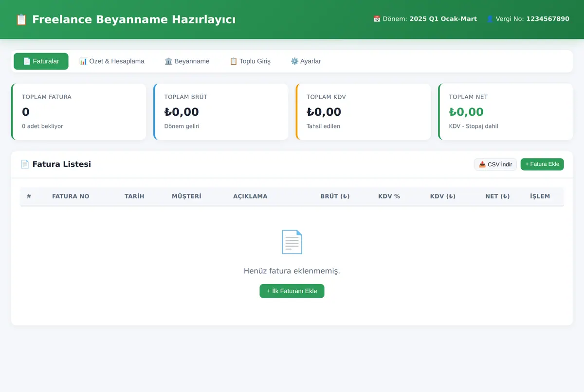Image resolution: width=584 pixels, height=392 pixels.
Task: Click the TOPLAM NET card
Action: tap(506, 112)
